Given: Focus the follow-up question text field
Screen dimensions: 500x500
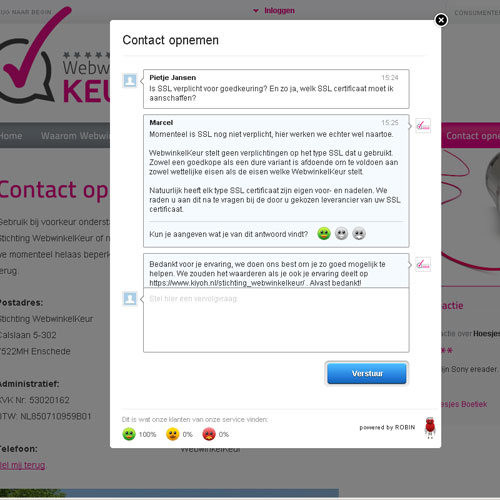Looking at the screenshot, I should click(x=276, y=320).
